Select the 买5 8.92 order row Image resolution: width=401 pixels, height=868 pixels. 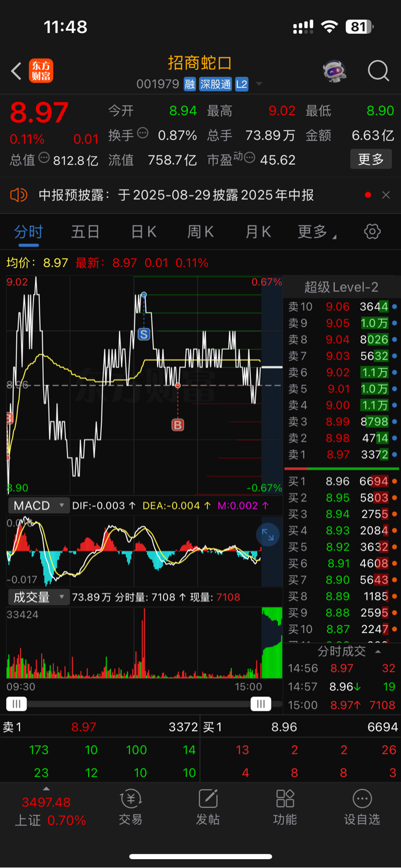click(342, 547)
